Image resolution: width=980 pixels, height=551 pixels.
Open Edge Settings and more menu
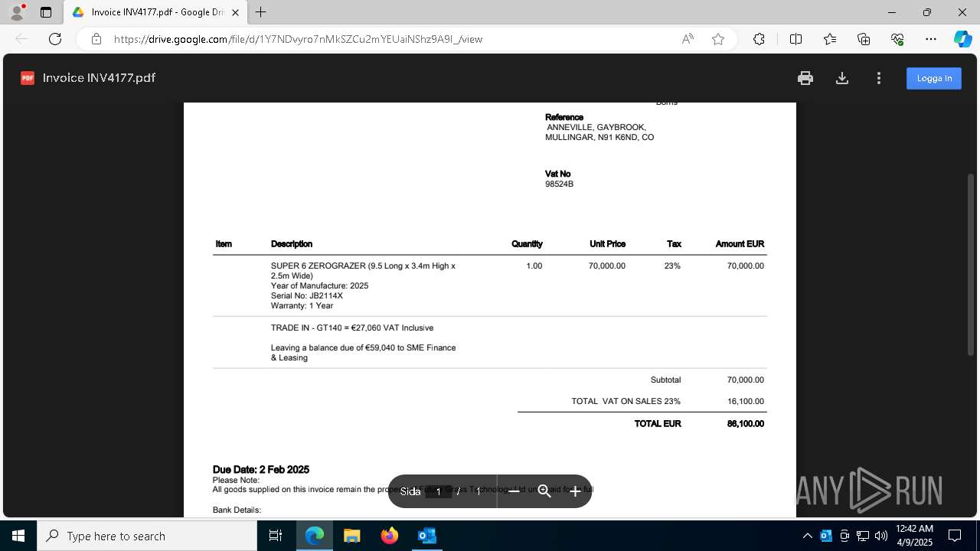pos(931,39)
